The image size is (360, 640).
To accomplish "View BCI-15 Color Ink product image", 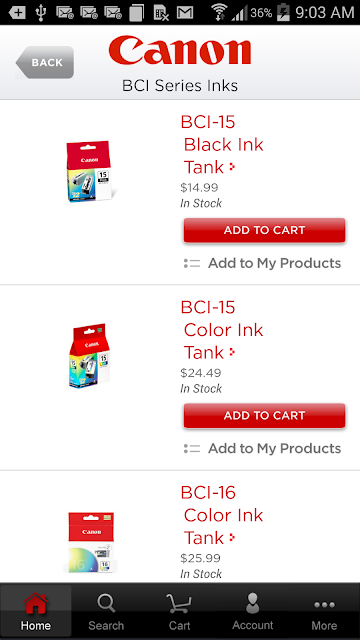I will pos(90,356).
